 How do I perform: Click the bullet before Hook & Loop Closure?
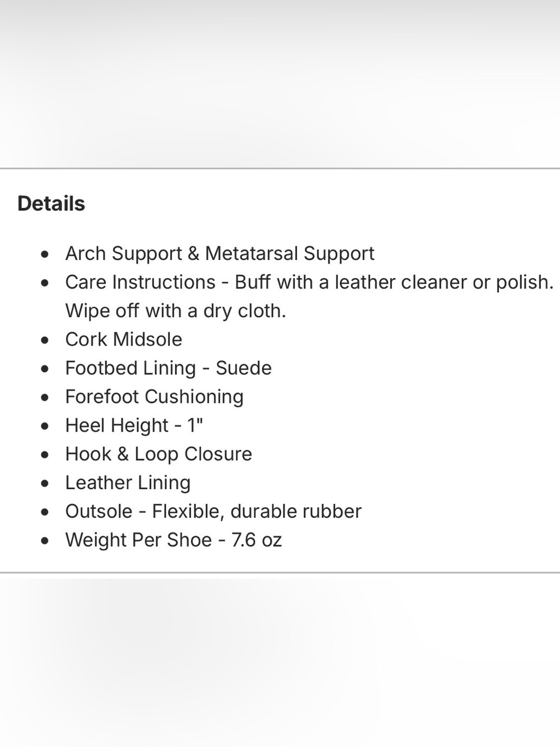click(x=45, y=454)
